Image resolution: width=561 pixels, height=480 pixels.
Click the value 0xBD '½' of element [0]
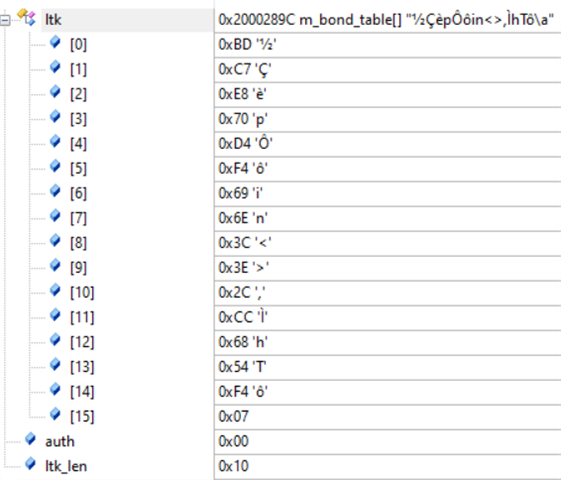tap(247, 45)
